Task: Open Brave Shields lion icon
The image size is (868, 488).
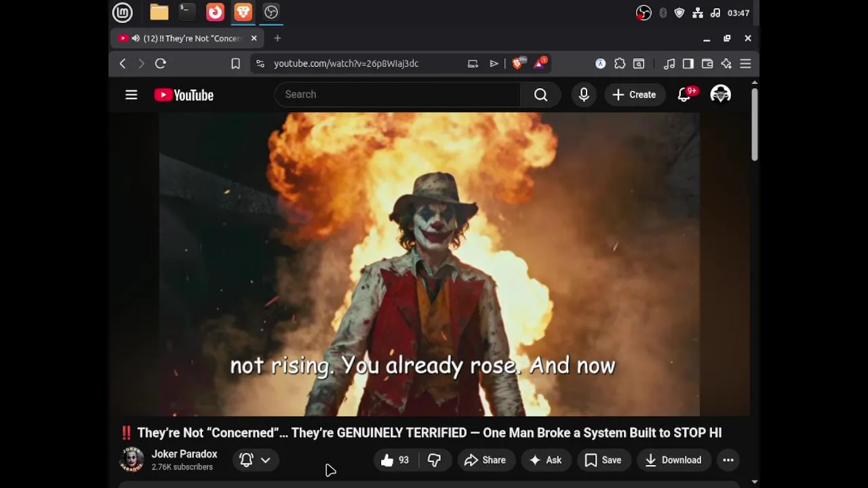Action: coord(518,63)
